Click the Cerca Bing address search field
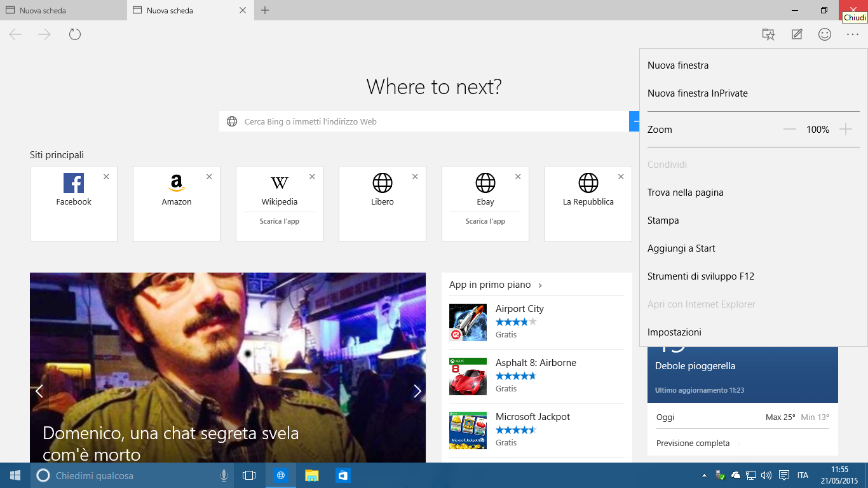Screen dimensions: 868x488 coord(424,121)
